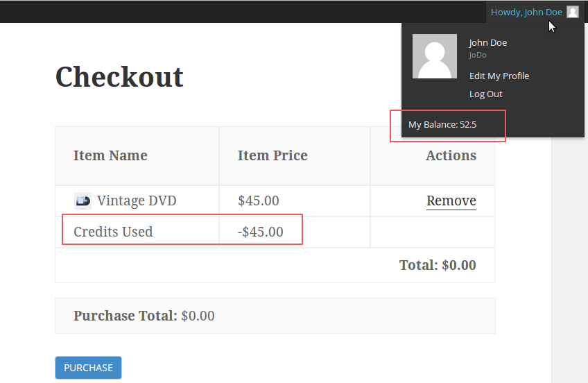Click the Checkout page heading

[119, 77]
